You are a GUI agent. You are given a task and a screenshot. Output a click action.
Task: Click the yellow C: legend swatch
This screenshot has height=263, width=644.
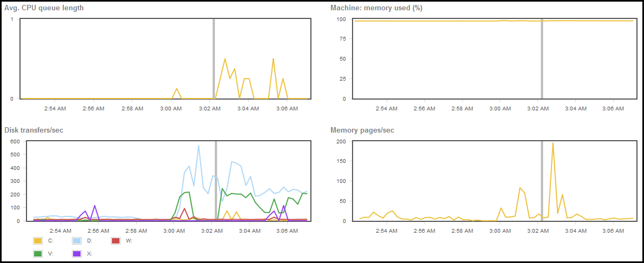pos(38,240)
